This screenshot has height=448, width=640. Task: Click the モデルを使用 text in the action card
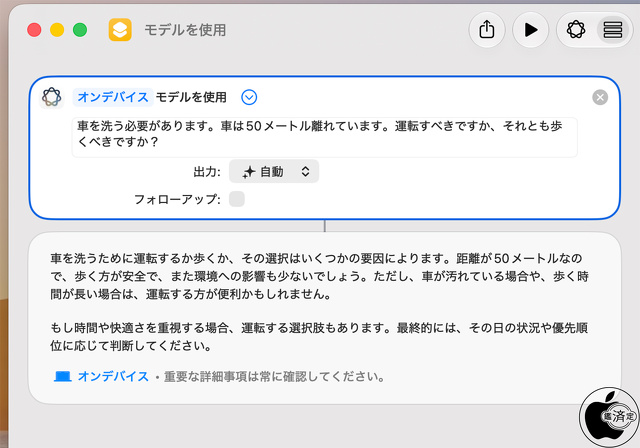[191, 97]
